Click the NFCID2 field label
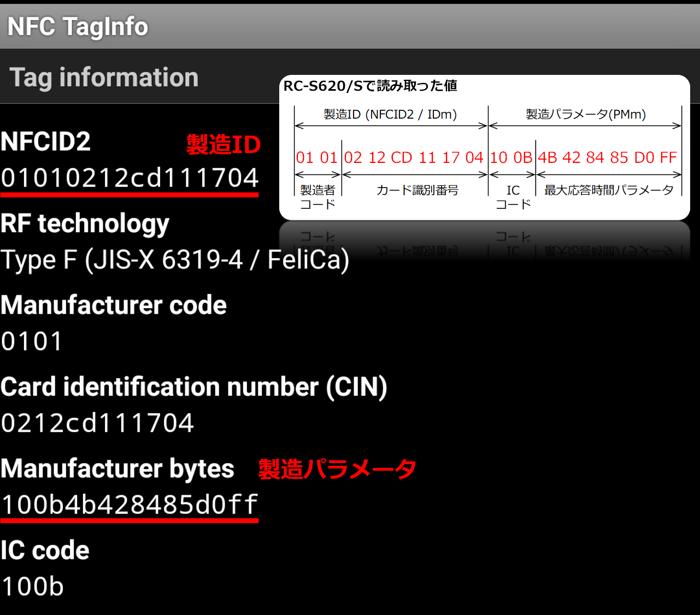Screen dimensions: 700x615 [x=46, y=142]
